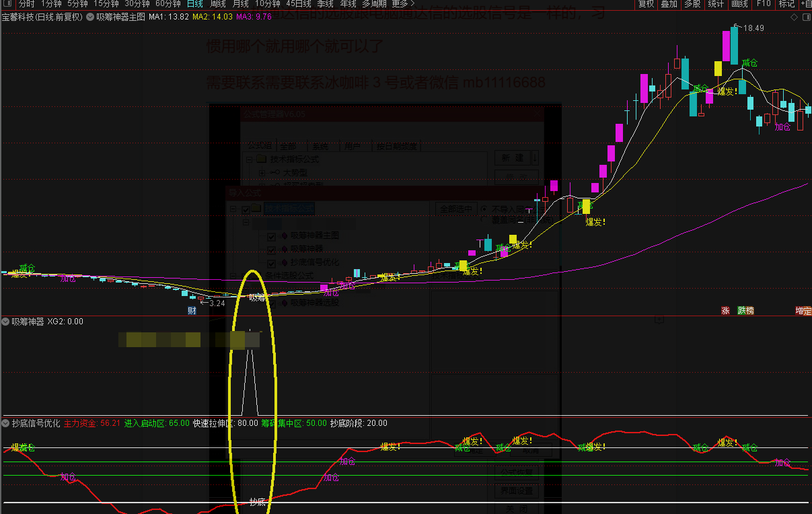
Task: Click the 跌榜 tag below the chart
Action: (x=745, y=310)
